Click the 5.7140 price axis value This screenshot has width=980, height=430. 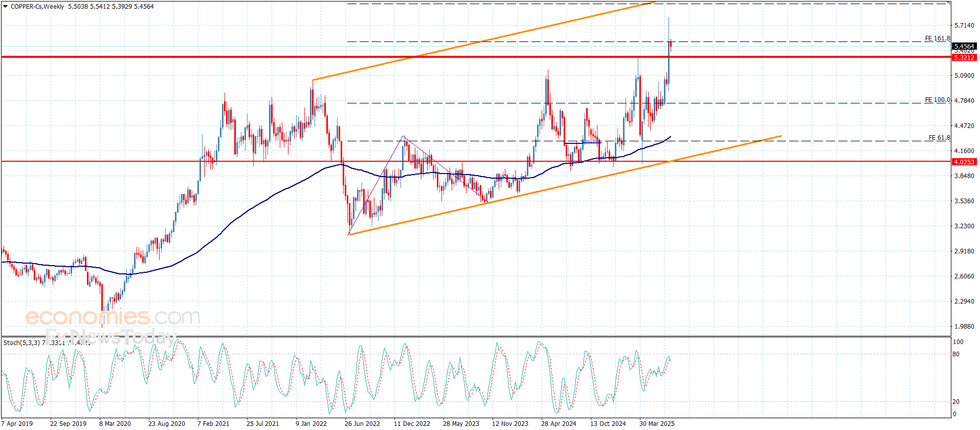[964, 25]
